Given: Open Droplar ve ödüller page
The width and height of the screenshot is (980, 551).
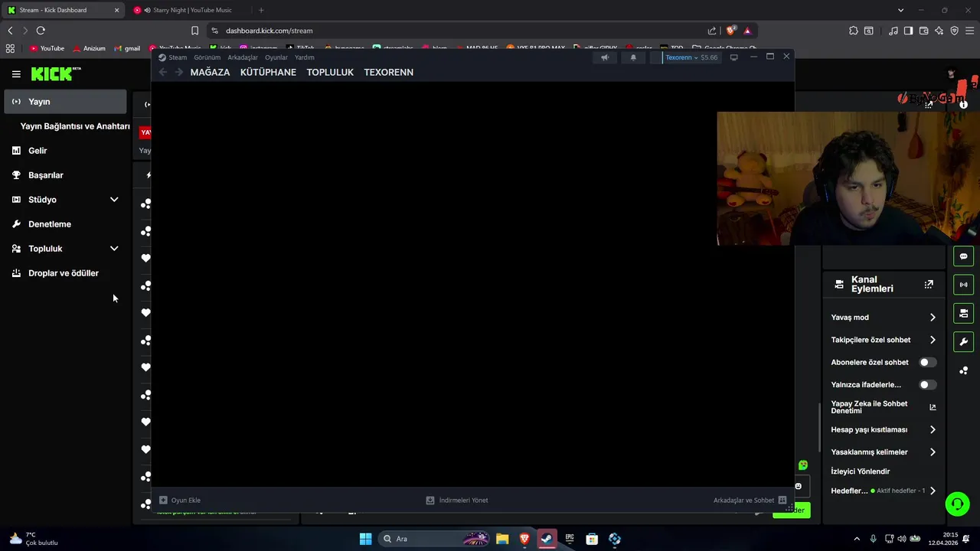Looking at the screenshot, I should coord(64,273).
